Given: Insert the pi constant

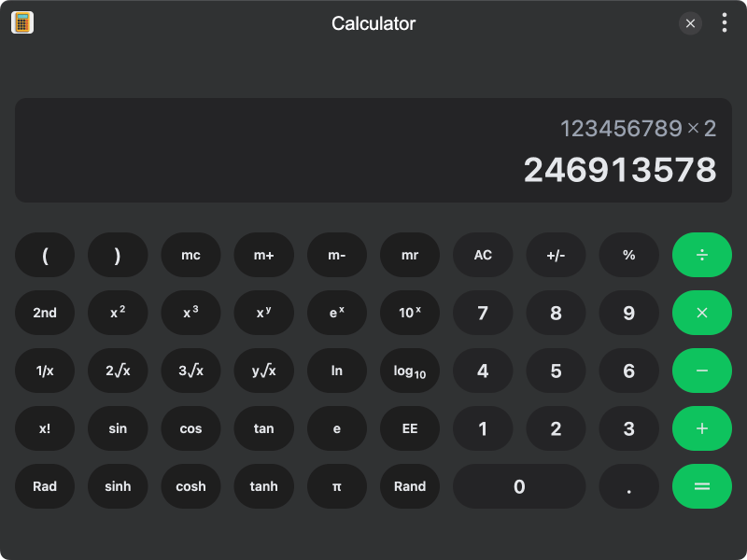Looking at the screenshot, I should tap(337, 486).
